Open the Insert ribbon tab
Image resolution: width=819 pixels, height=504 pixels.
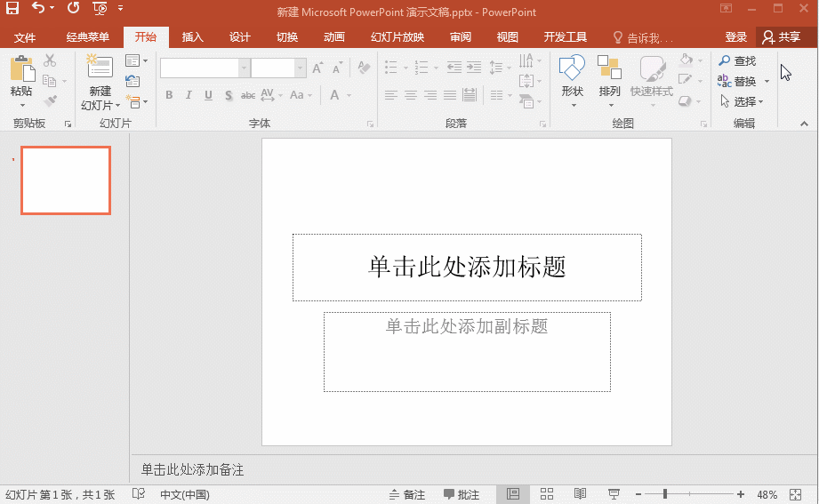[x=192, y=37]
